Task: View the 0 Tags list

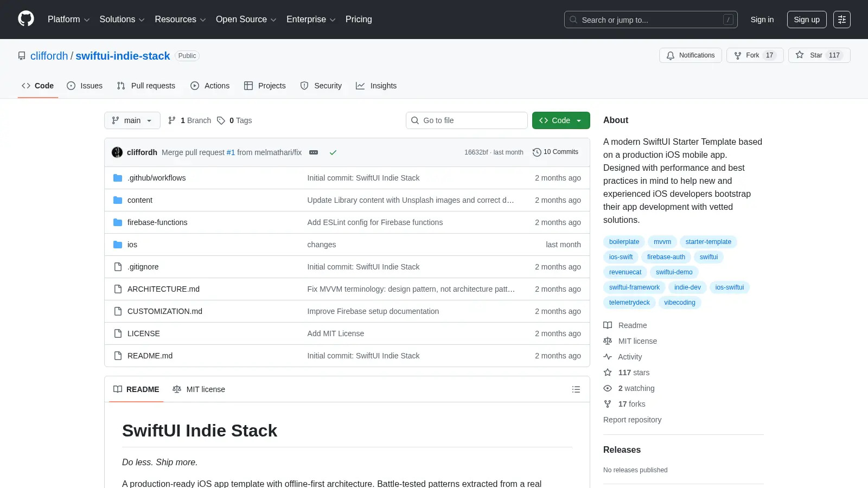Action: click(x=234, y=120)
